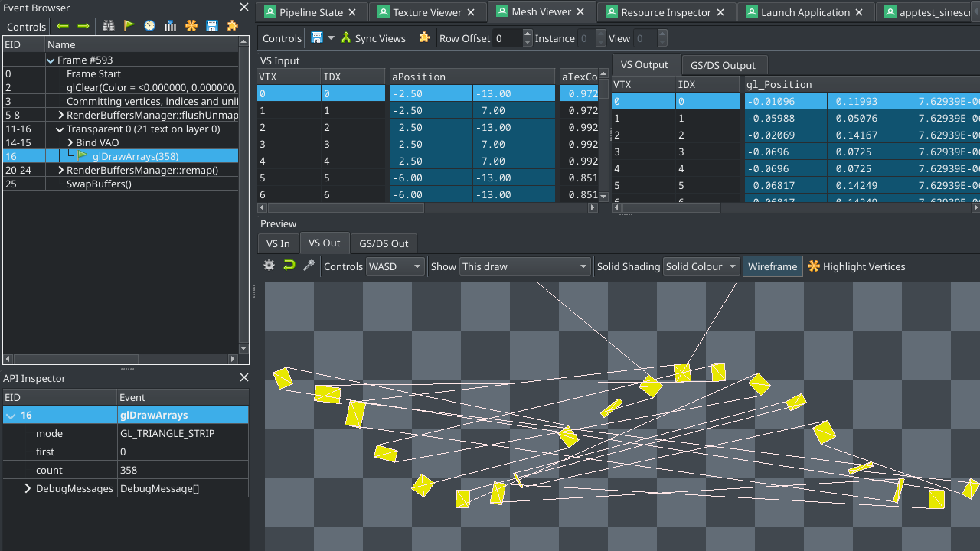980x551 pixels.
Task: Toggle Sync Views label
Action: [x=380, y=38]
